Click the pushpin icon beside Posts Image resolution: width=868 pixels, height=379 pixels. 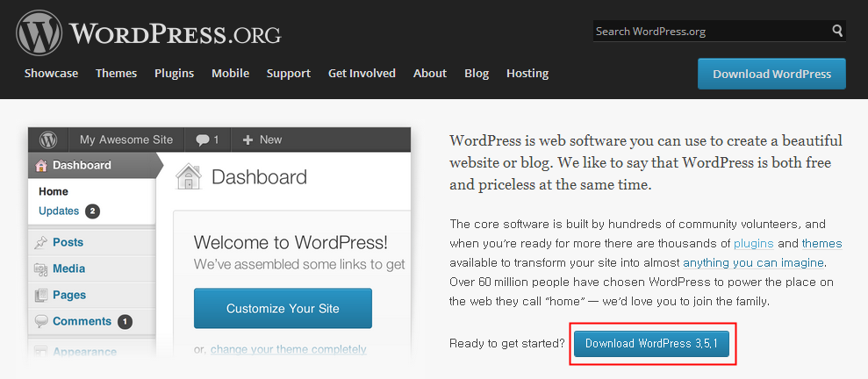(41, 242)
